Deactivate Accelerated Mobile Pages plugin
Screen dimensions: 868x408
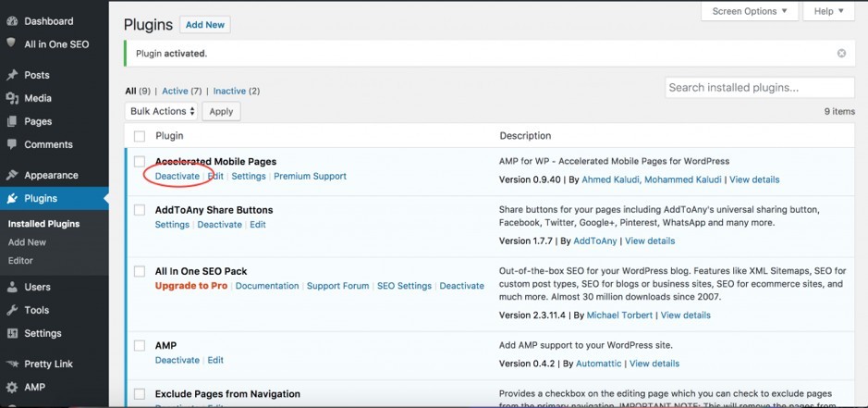point(177,177)
